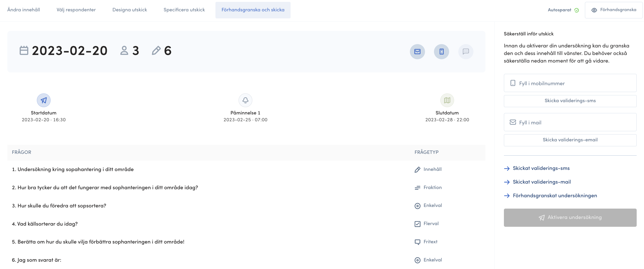Click the Enkelval icon for question 3

coord(417,206)
